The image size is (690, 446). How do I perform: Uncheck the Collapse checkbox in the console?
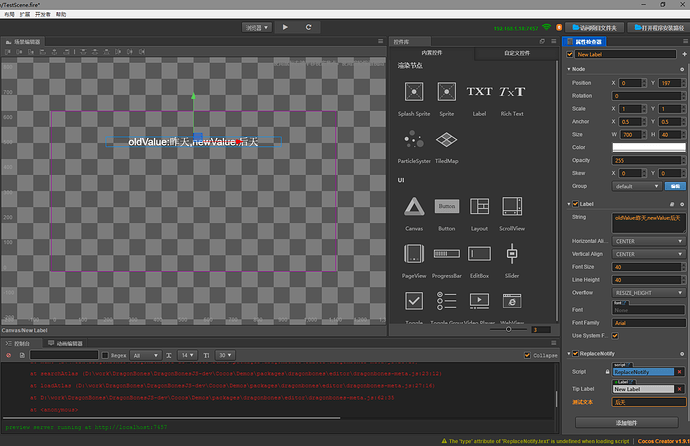tap(527, 355)
